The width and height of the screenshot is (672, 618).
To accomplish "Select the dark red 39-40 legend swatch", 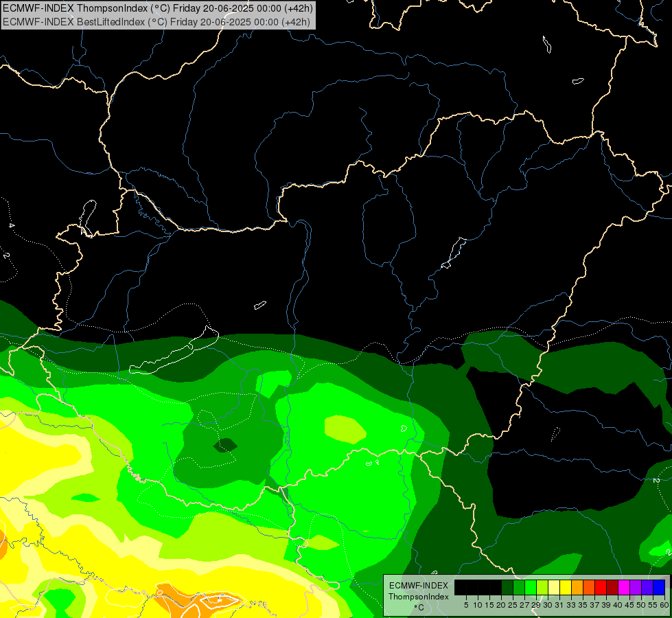I will tap(612, 587).
